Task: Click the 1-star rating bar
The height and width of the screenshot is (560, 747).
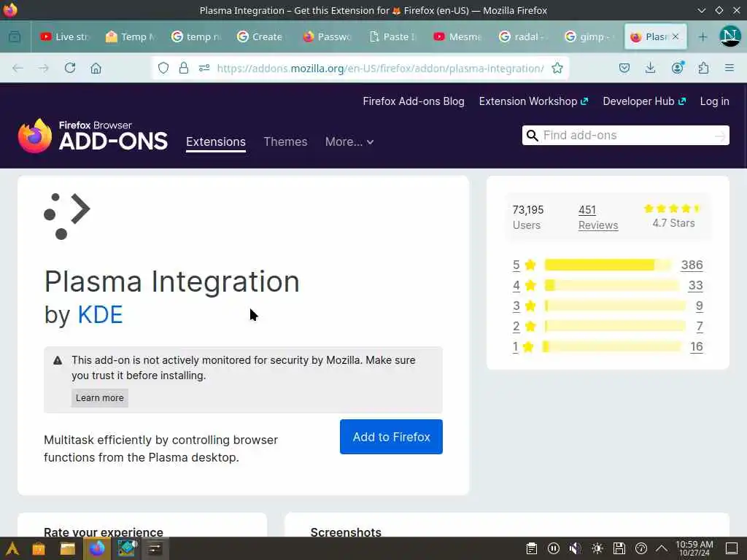Action: pyautogui.click(x=612, y=346)
